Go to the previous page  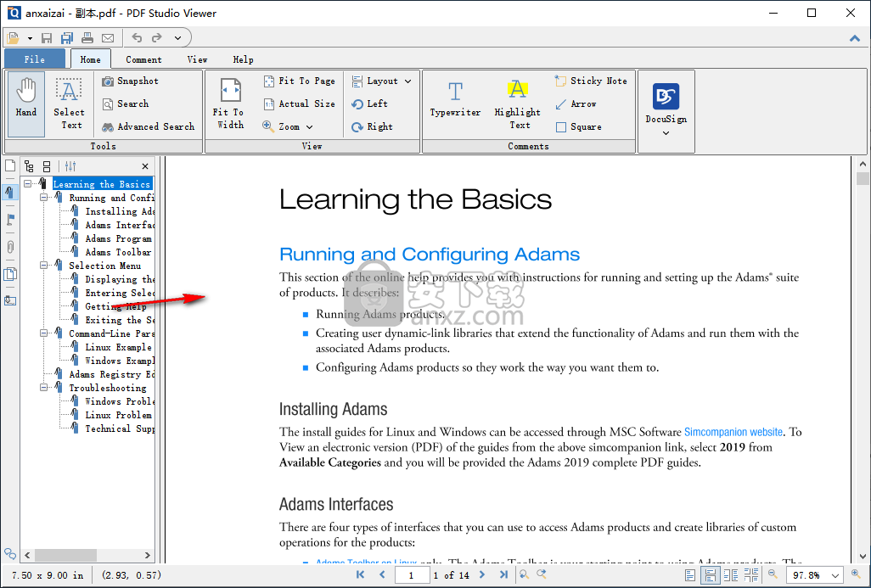[382, 574]
